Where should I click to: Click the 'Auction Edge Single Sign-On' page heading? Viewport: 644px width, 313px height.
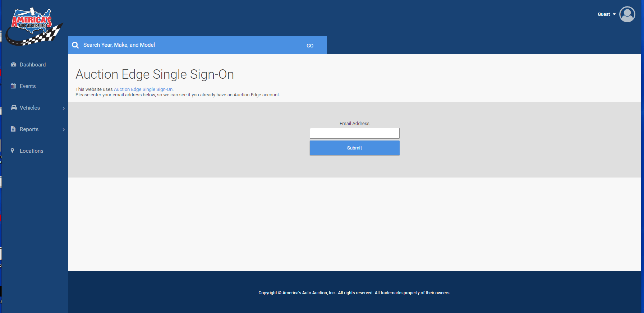(x=155, y=74)
